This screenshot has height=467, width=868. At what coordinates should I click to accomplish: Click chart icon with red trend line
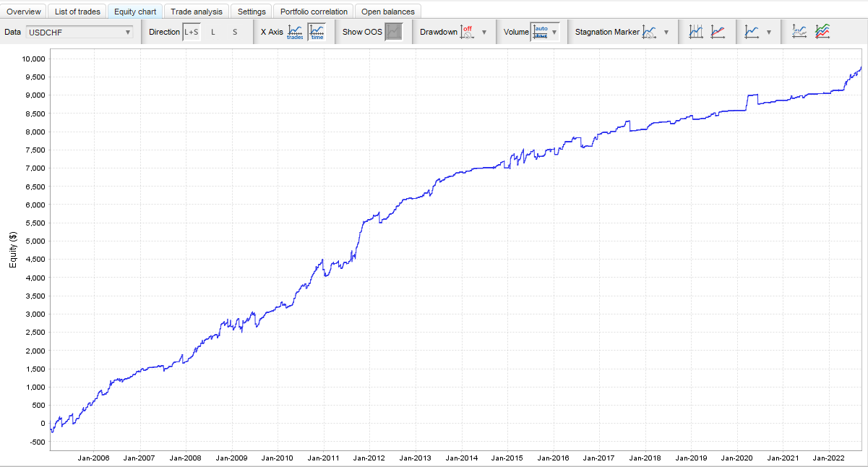[x=718, y=32]
